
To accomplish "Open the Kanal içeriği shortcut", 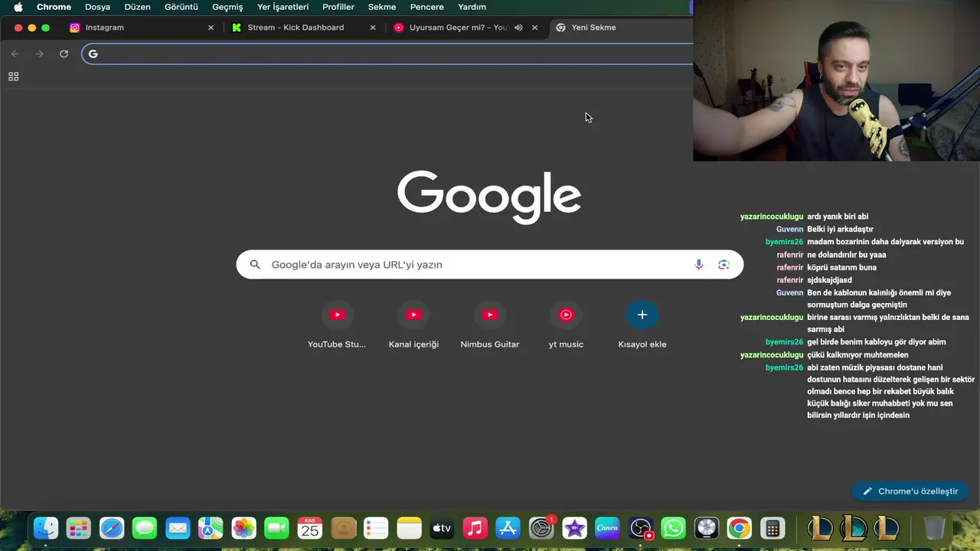I will tap(413, 325).
